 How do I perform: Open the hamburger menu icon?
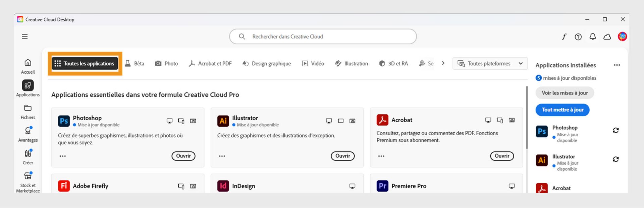click(x=25, y=37)
